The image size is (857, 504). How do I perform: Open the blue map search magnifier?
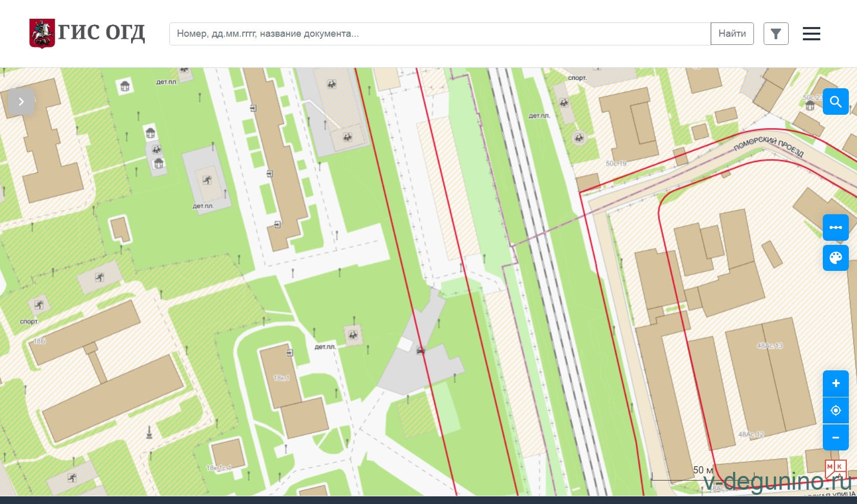pos(835,102)
